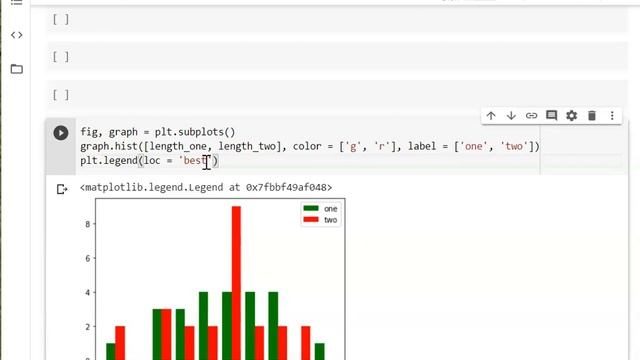This screenshot has width=640, height=360.
Task: Add a comment to the cell
Action: (x=551, y=116)
